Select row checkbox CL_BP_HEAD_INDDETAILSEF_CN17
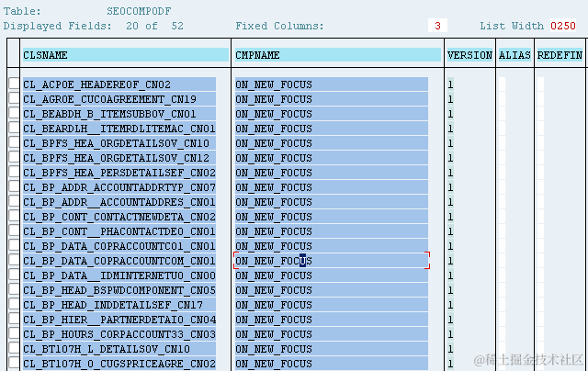Viewport: 588px width, 371px height. coord(14,304)
